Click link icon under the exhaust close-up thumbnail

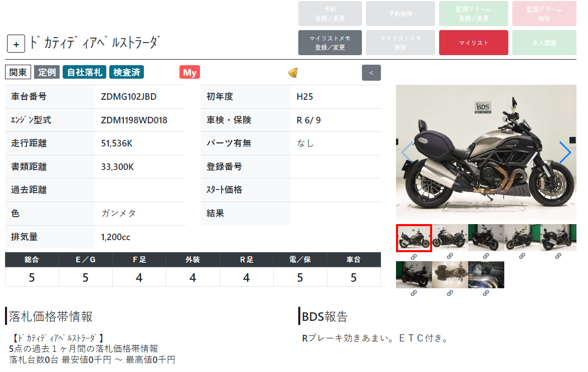[x=486, y=293]
